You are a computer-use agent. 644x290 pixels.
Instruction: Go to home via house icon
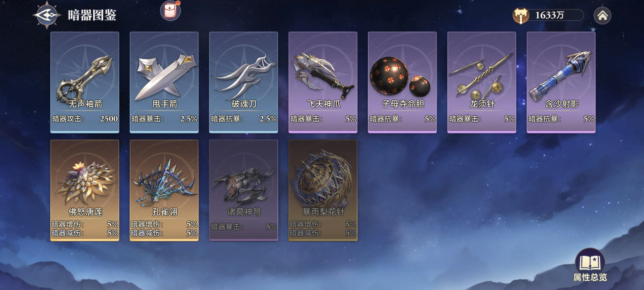point(602,15)
